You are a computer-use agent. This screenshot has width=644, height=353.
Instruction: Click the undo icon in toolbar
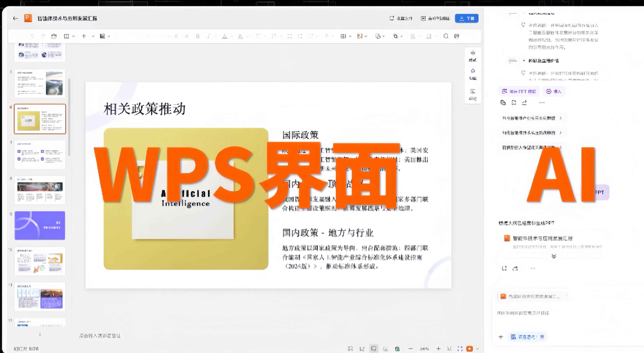[33, 36]
